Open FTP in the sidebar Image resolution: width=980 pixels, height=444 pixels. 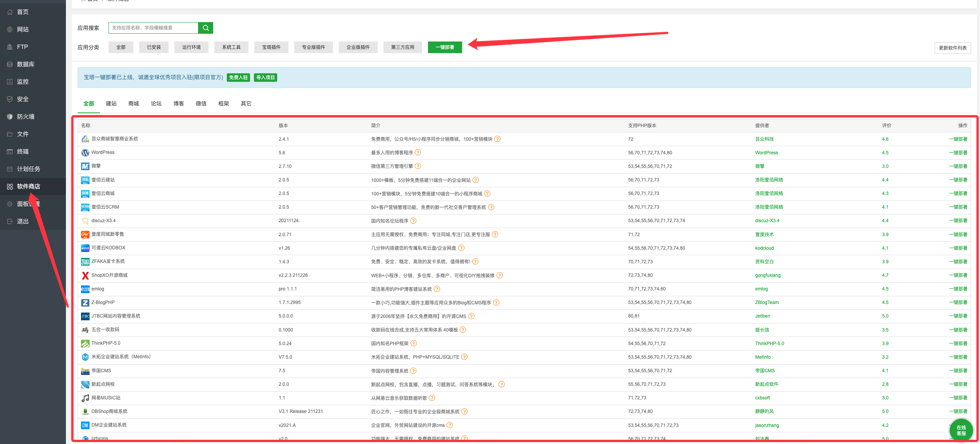22,47
